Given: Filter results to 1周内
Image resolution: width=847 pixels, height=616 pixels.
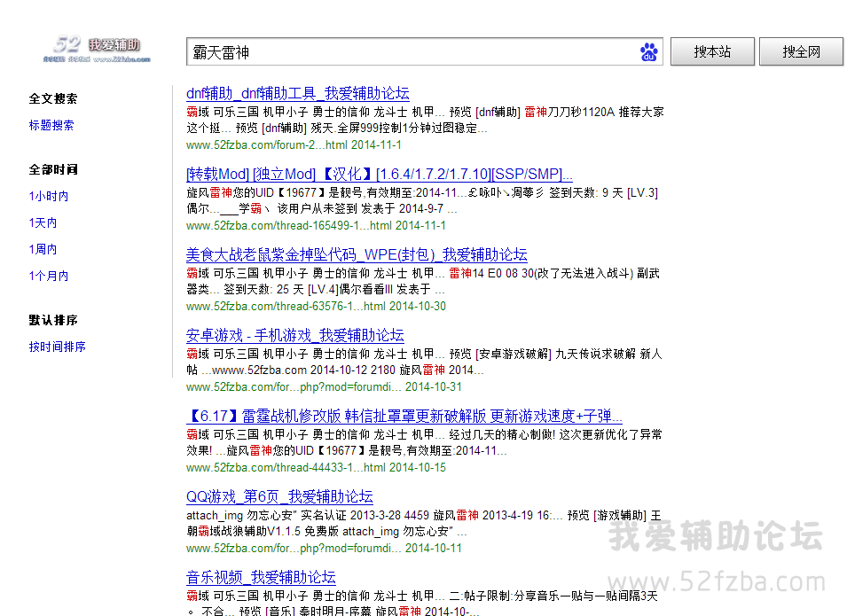Looking at the screenshot, I should [x=43, y=249].
